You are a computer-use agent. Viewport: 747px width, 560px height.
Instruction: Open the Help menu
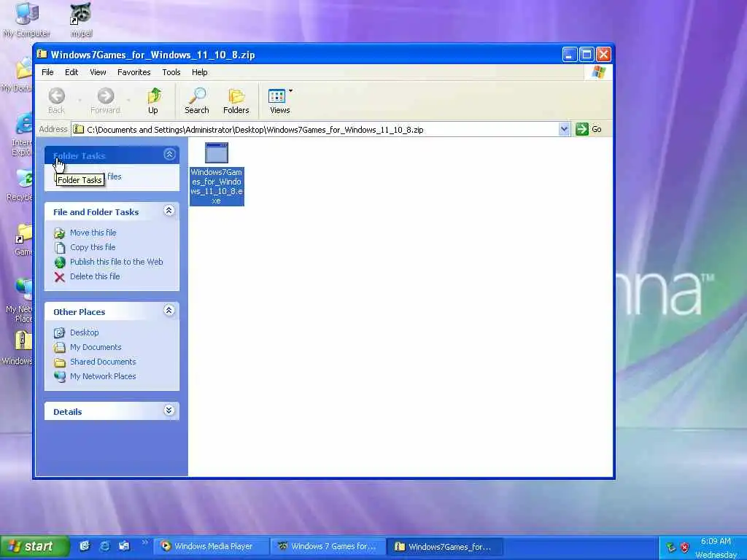200,72
